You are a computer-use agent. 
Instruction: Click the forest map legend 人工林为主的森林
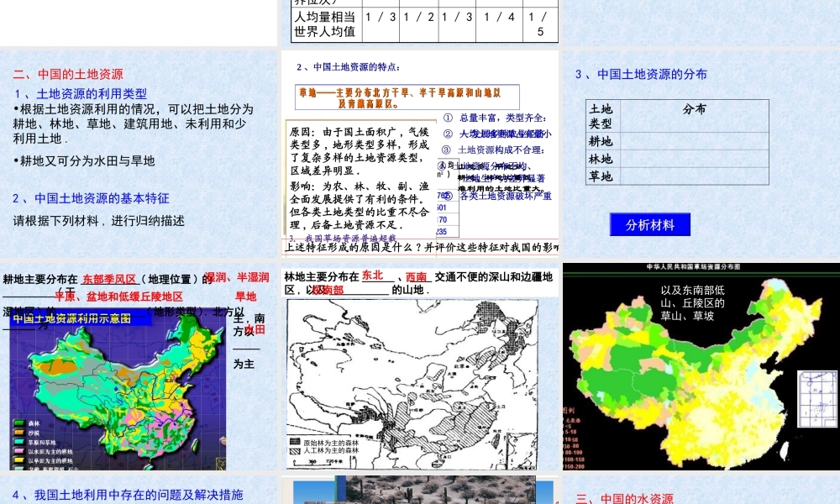point(324,450)
